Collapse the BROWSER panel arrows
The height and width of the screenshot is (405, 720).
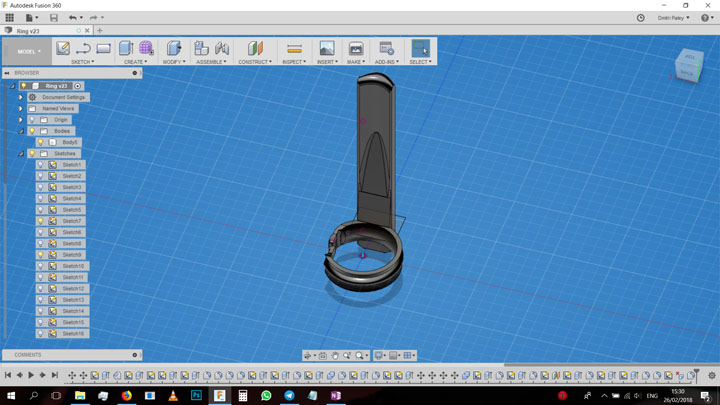pyautogui.click(x=7, y=73)
